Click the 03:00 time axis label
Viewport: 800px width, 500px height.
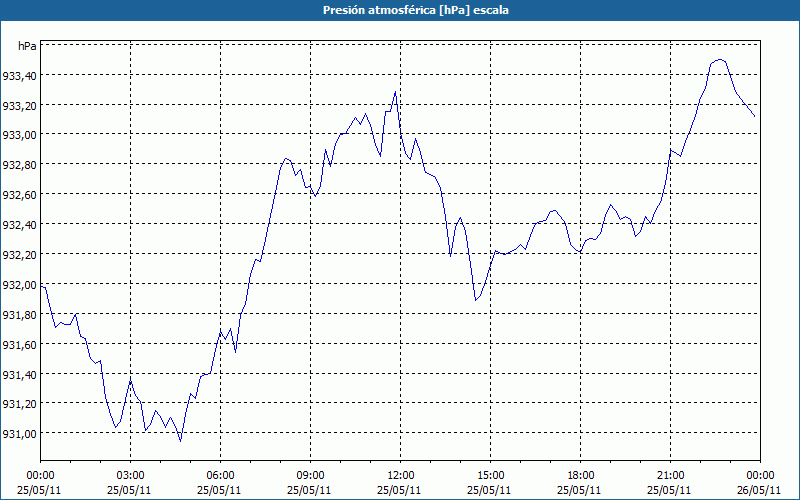click(130, 476)
